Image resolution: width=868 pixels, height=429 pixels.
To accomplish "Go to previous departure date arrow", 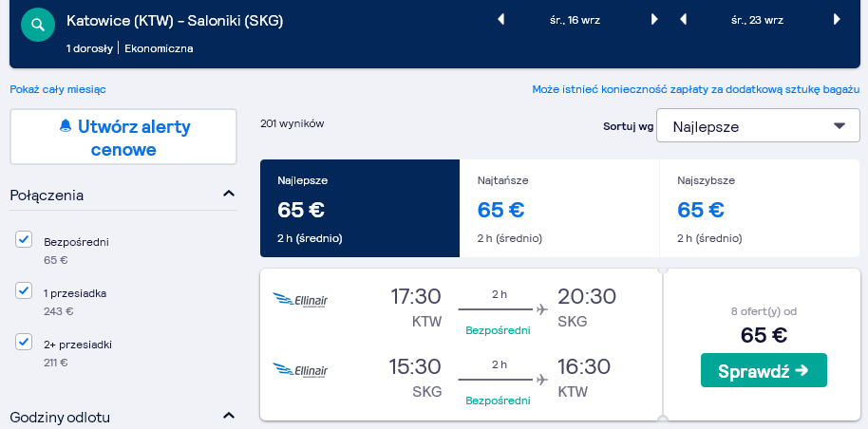I will pyautogui.click(x=501, y=20).
